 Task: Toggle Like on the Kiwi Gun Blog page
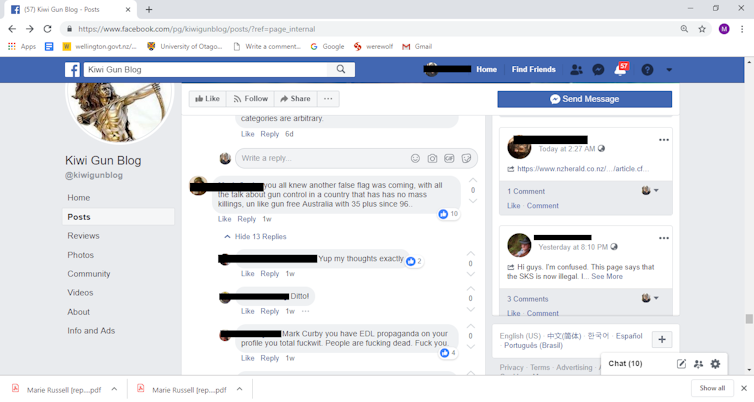(207, 99)
